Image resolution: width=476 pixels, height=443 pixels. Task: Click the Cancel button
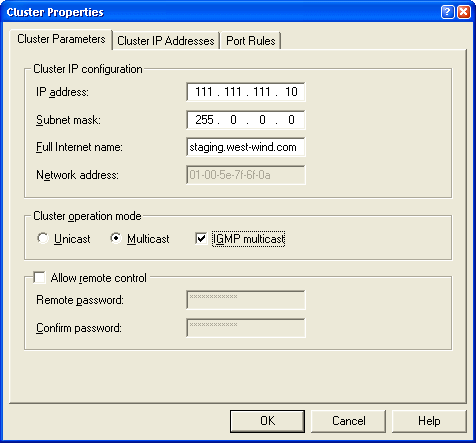coord(348,421)
